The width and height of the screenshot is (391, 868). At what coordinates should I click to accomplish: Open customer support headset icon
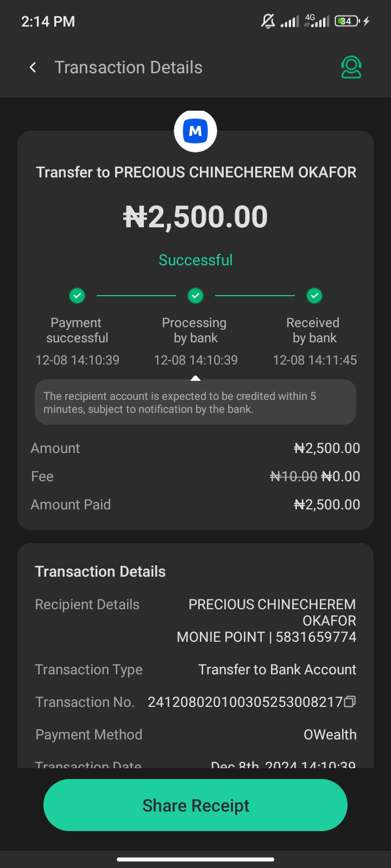(x=351, y=67)
